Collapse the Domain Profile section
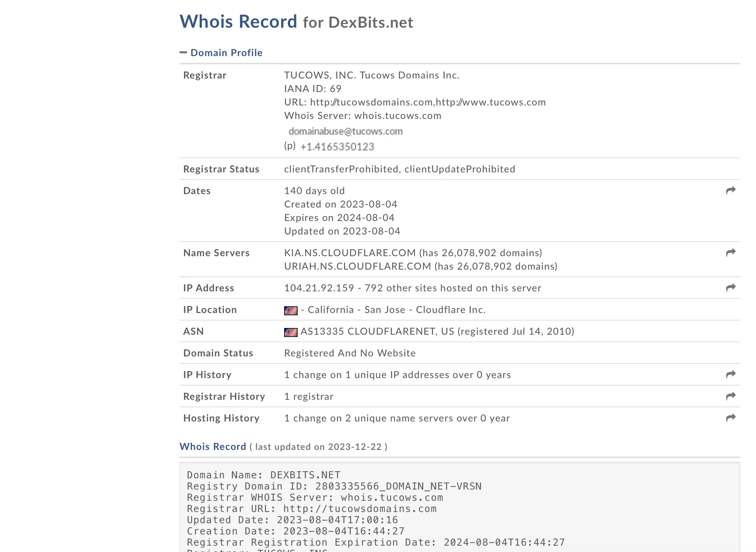Viewport: 756px width, 552px height. 183,53
